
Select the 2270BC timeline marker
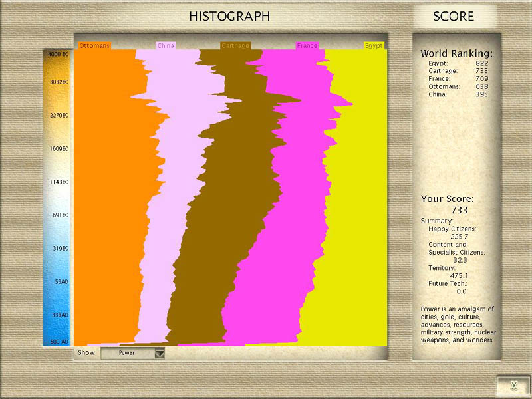point(58,116)
